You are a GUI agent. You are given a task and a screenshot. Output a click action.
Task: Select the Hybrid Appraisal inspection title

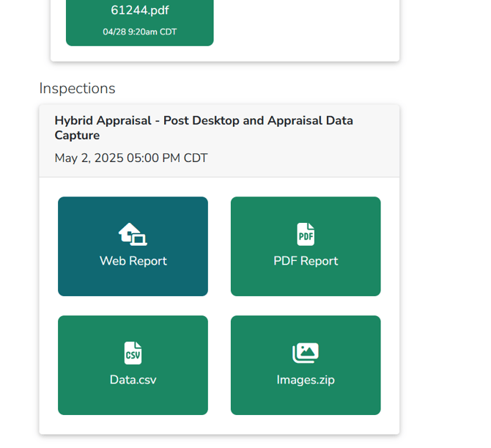point(204,128)
